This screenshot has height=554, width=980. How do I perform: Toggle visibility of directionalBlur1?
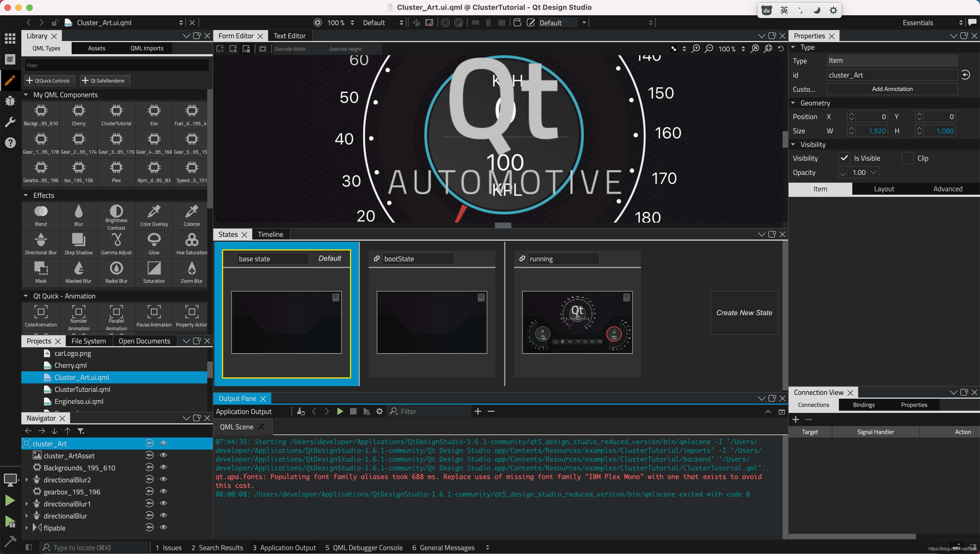164,503
